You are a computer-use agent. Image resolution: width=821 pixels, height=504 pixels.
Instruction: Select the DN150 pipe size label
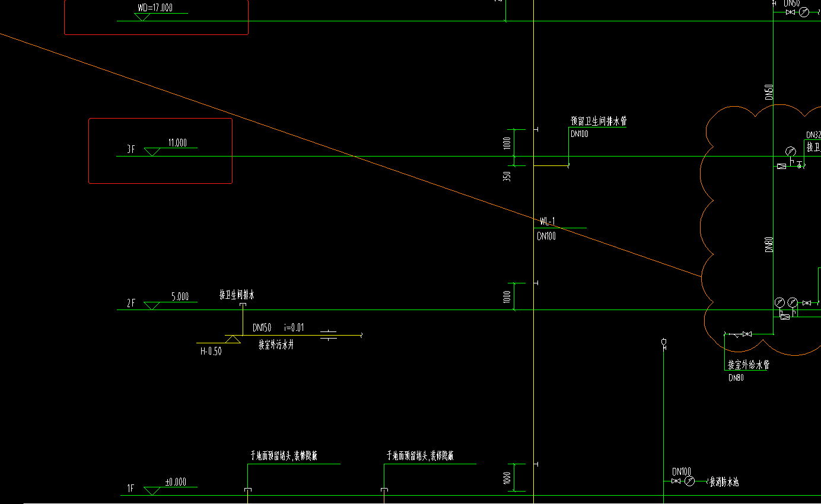click(262, 327)
